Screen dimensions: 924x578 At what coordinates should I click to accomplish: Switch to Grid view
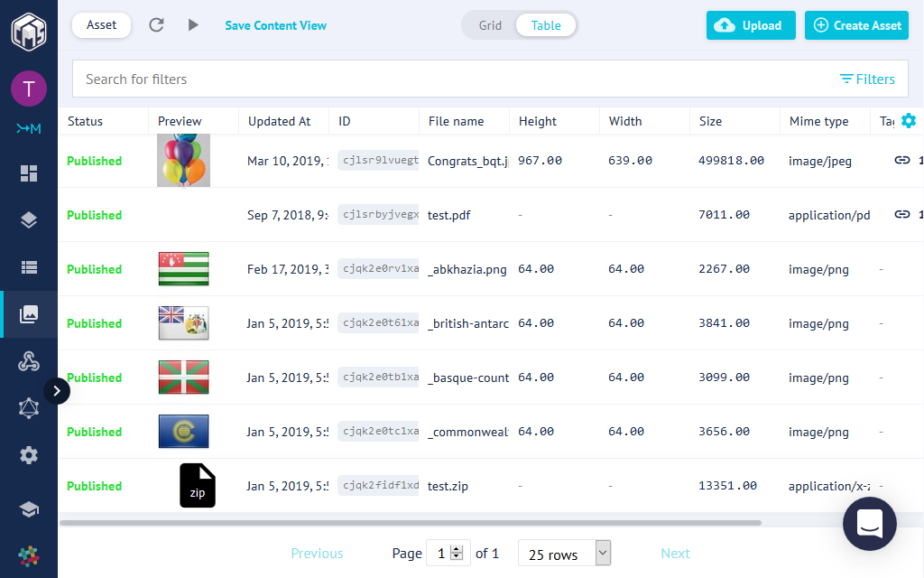(490, 25)
